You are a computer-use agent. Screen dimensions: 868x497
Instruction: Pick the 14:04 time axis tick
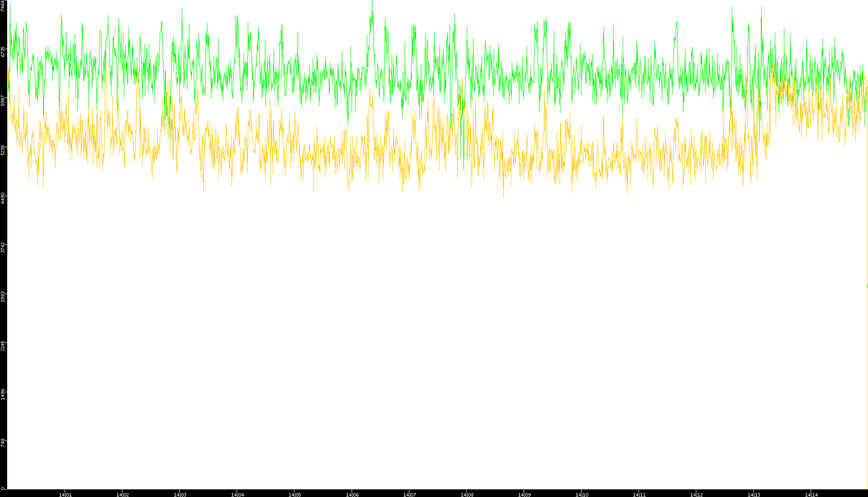237,494
